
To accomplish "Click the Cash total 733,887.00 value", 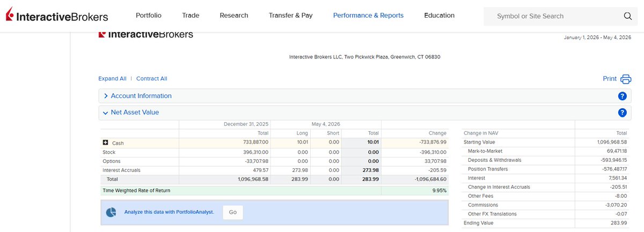I will tap(255, 143).
